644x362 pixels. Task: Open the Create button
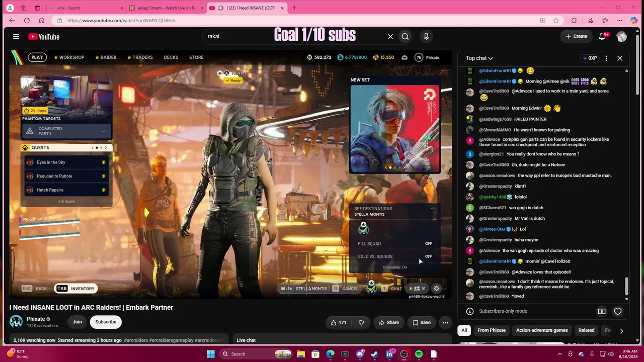(x=576, y=36)
